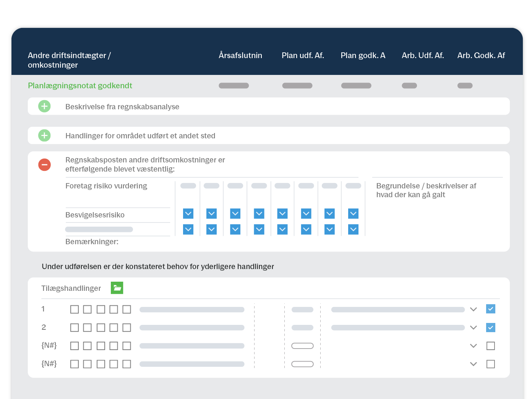Click the Arb. Godk. Af column header
Viewport: 532px width, 399px height.
pos(481,55)
